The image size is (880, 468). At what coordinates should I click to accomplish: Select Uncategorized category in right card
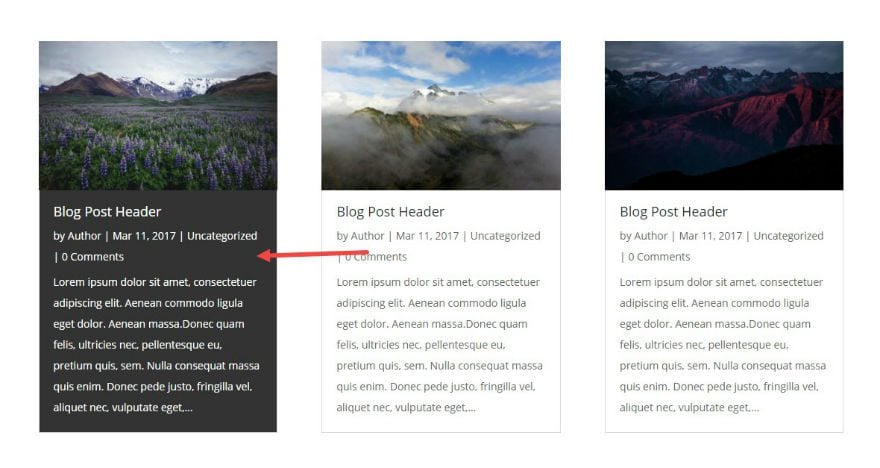[789, 236]
